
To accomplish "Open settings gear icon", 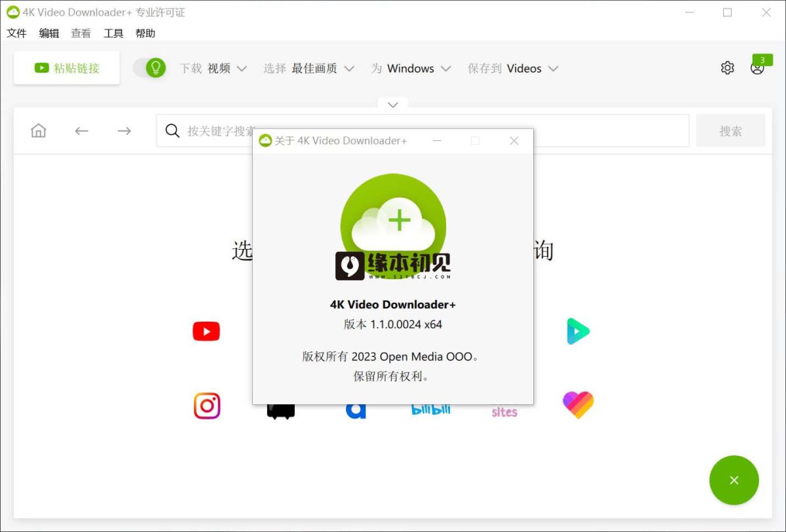I will (x=728, y=68).
